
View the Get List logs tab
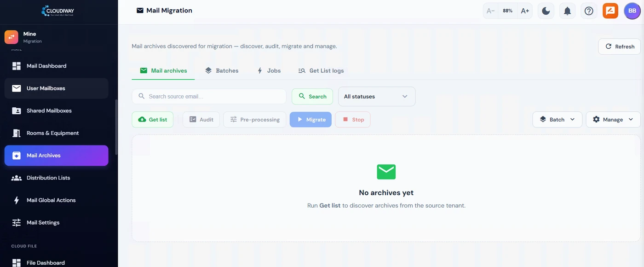pos(321,70)
